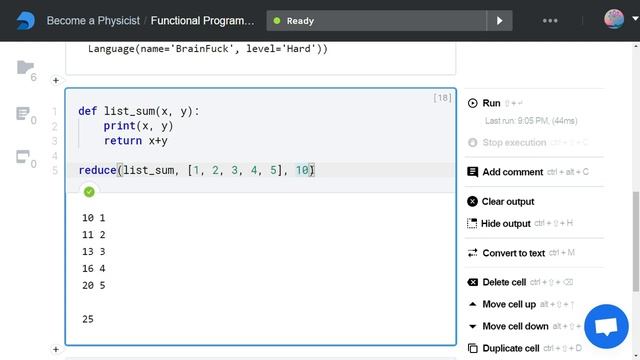Open the files folder sidebar icon
The height and width of the screenshot is (360, 640).
pos(25,67)
